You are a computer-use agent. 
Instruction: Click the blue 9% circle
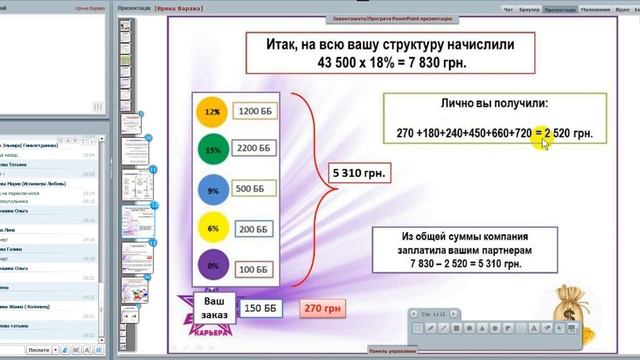coord(213,190)
